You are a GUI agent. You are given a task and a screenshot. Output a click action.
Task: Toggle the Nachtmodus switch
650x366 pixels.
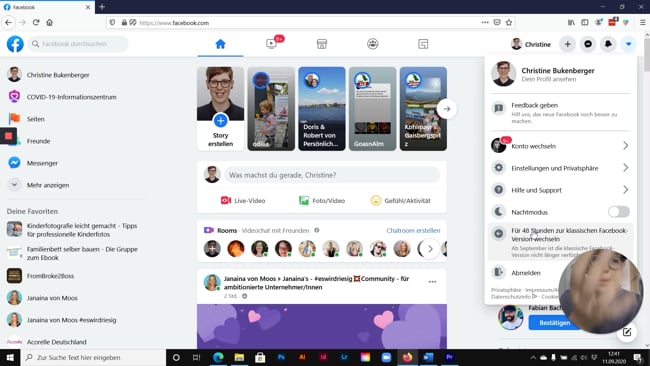pyautogui.click(x=618, y=212)
